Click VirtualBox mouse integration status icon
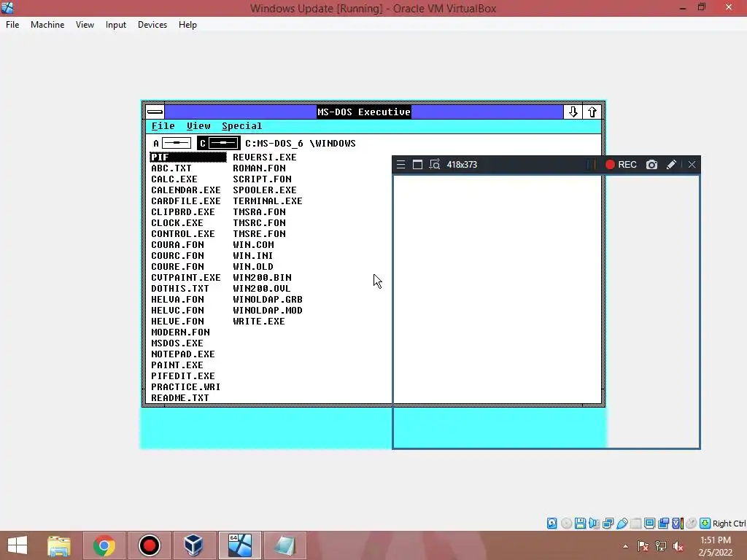This screenshot has width=747, height=560. pos(692,524)
